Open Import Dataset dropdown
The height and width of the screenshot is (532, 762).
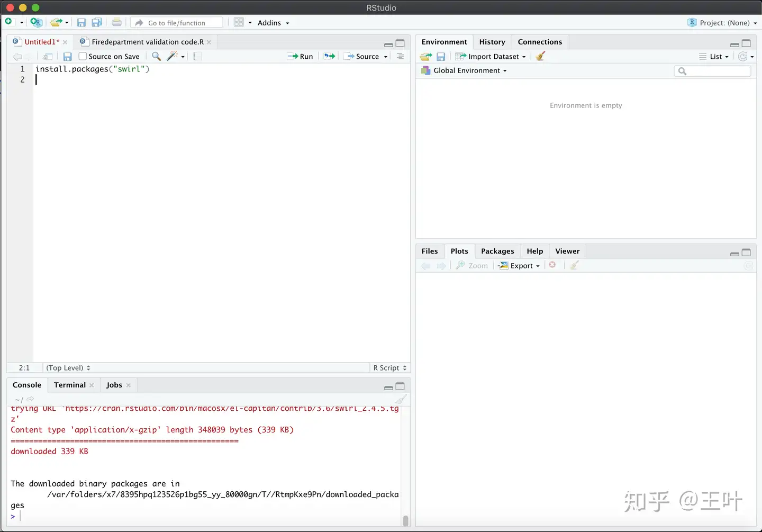491,57
